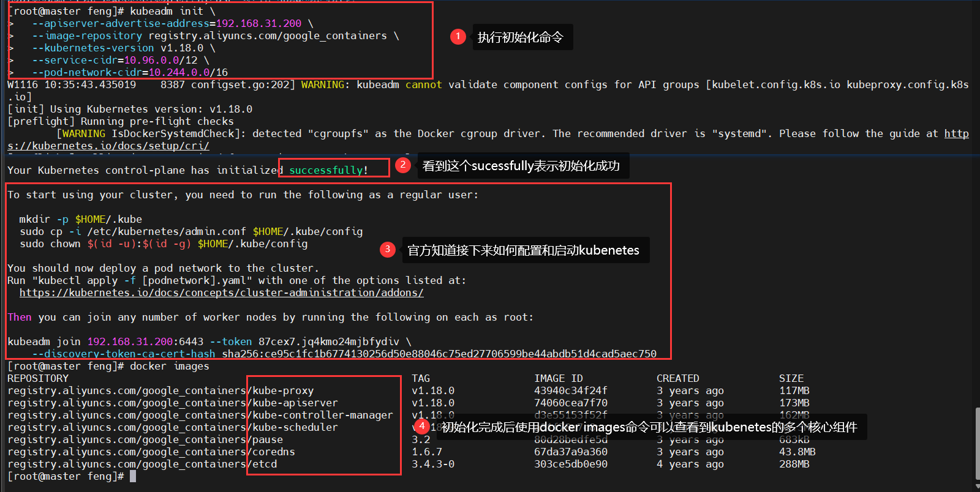Click the SIZE column header
This screenshot has width=980, height=492.
[x=791, y=378]
